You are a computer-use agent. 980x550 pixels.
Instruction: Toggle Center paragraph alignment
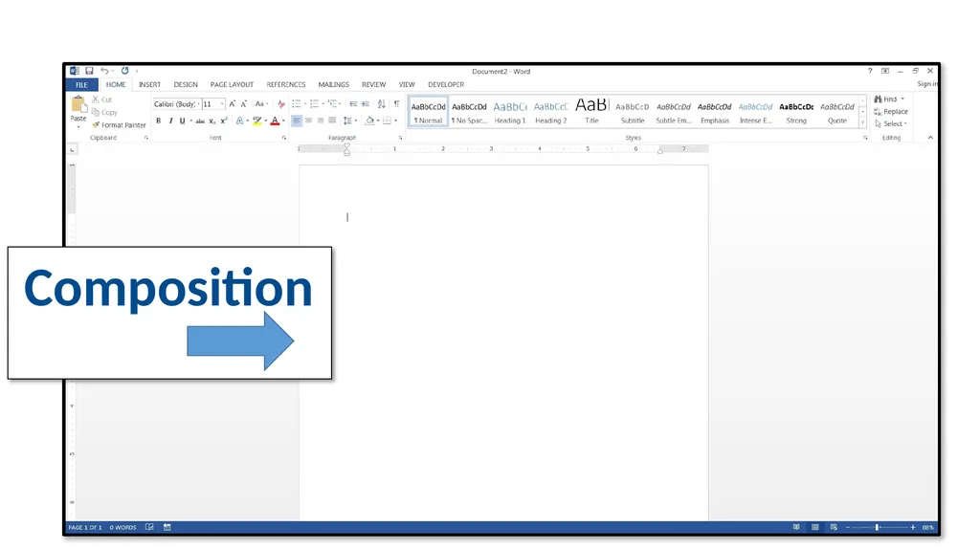309,121
